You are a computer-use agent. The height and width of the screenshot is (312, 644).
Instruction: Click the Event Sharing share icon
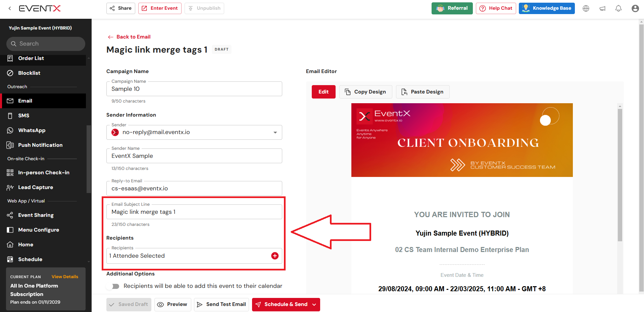pos(10,215)
